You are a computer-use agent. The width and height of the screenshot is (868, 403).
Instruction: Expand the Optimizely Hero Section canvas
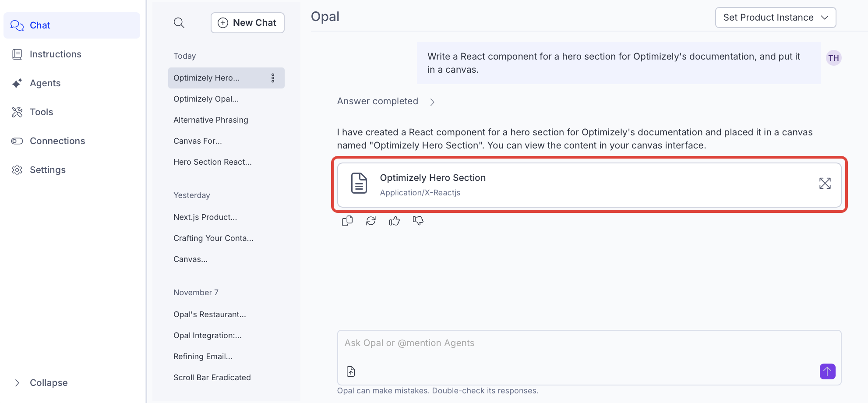click(825, 184)
